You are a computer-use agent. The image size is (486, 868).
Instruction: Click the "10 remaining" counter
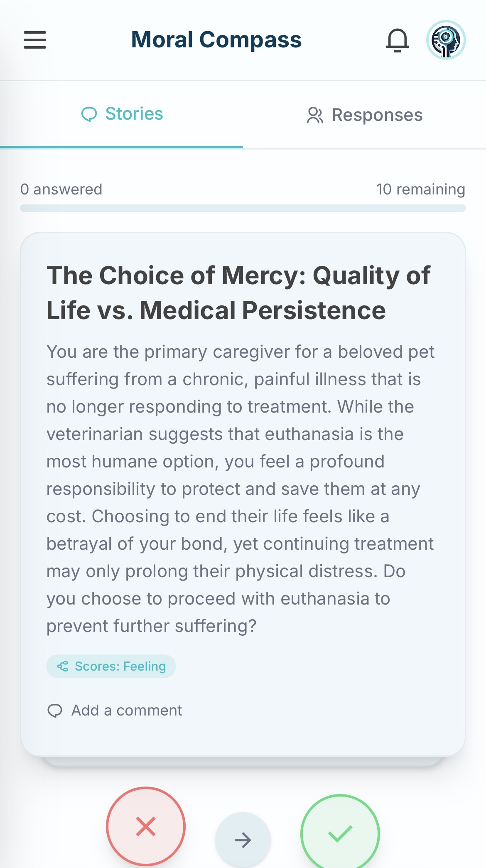[420, 189]
